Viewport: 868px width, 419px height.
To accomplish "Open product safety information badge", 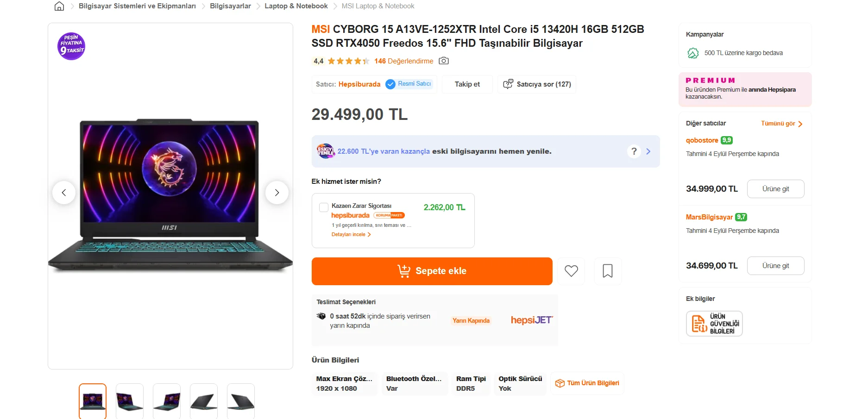I will click(714, 324).
